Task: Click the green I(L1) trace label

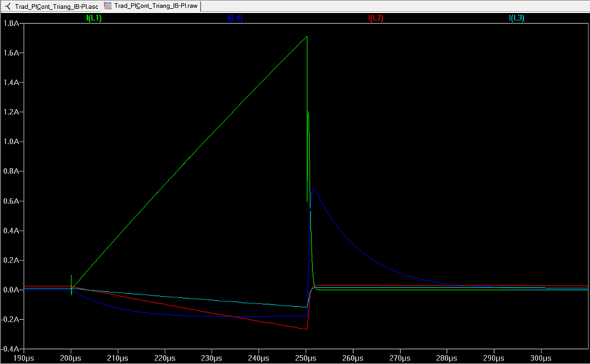Action: [94, 18]
